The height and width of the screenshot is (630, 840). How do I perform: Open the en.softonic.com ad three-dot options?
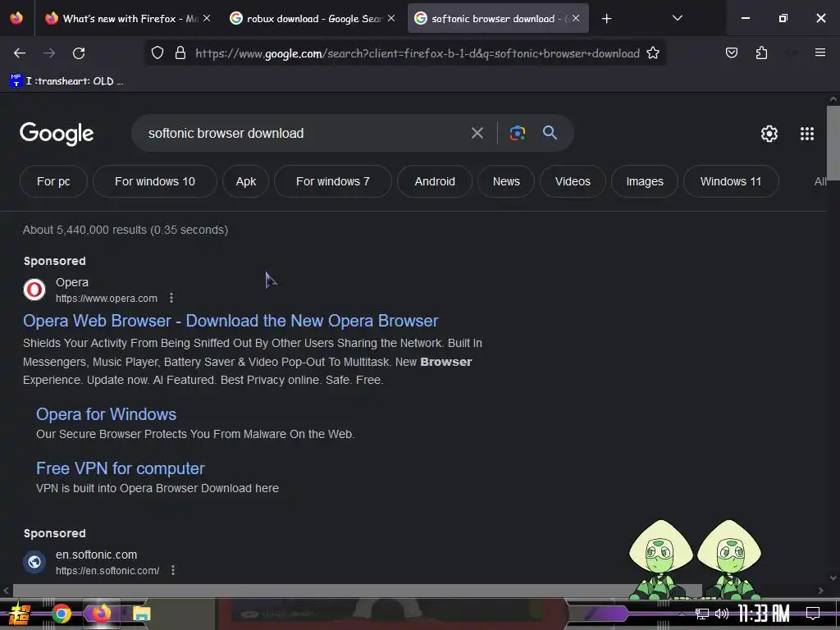point(172,571)
